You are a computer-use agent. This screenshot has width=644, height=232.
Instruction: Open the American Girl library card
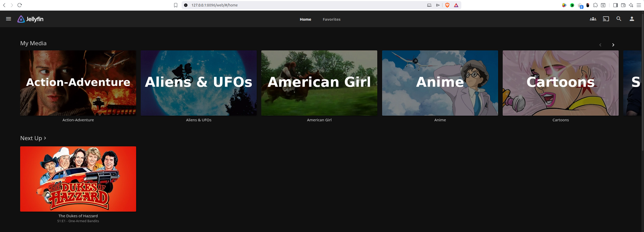click(x=319, y=83)
